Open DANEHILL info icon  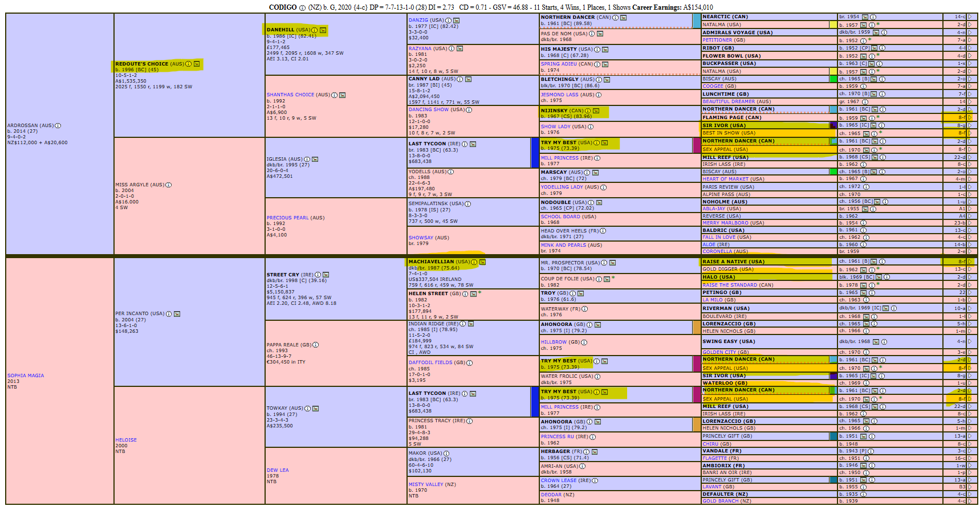pyautogui.click(x=315, y=30)
